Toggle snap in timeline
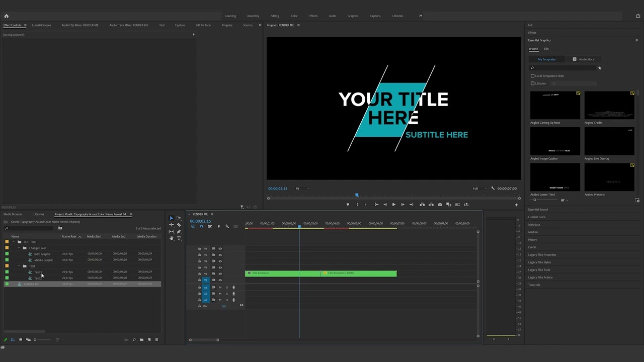This screenshot has width=644, height=362. pos(201,226)
